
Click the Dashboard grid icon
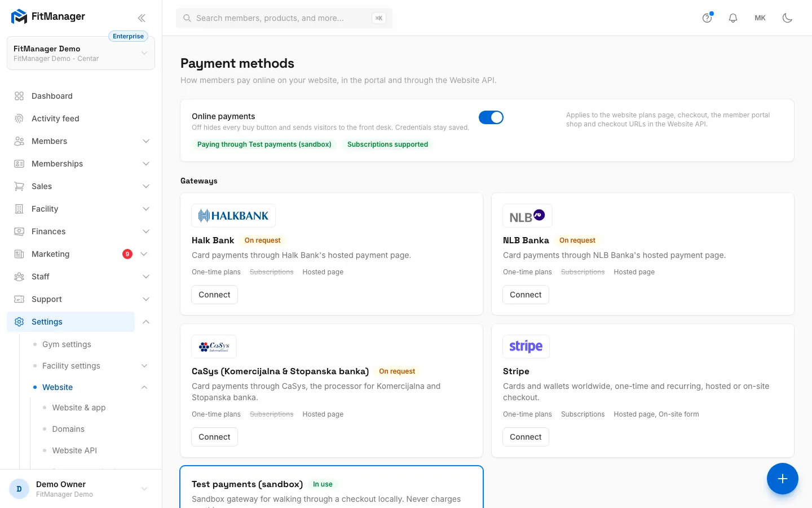19,96
